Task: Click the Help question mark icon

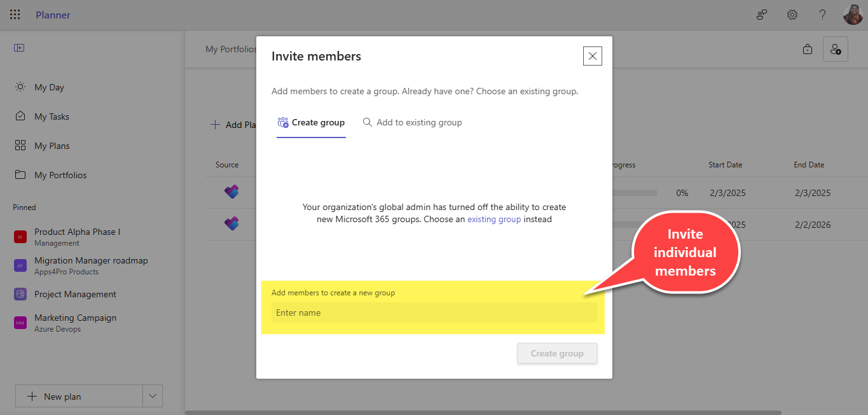Action: point(822,15)
